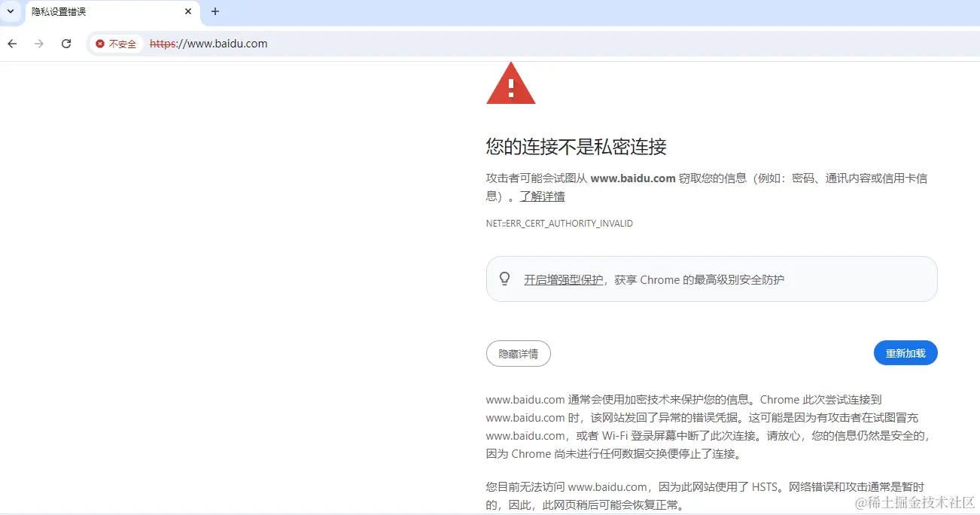Click the red warning triangle icon
Screen dimensions: 980x515
click(511, 84)
